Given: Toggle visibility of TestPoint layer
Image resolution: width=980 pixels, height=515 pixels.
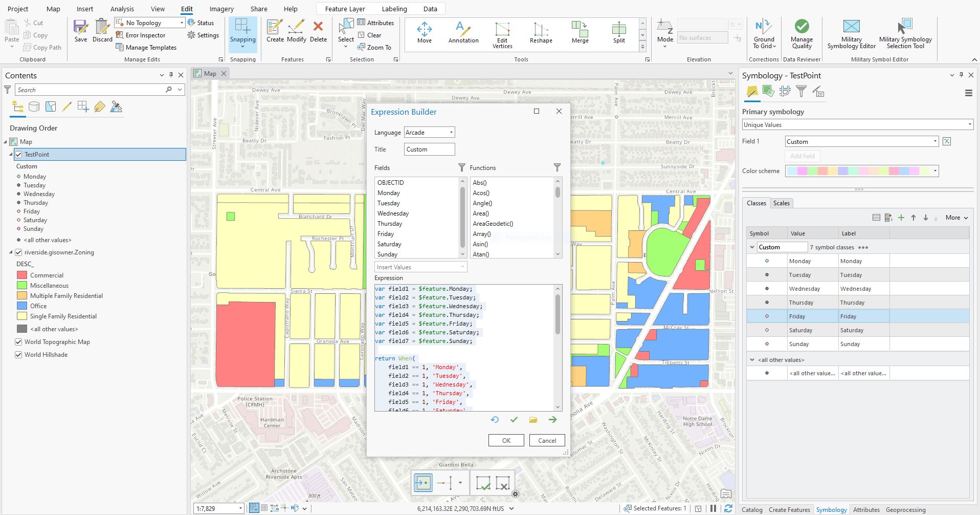Looking at the screenshot, I should tap(19, 155).
